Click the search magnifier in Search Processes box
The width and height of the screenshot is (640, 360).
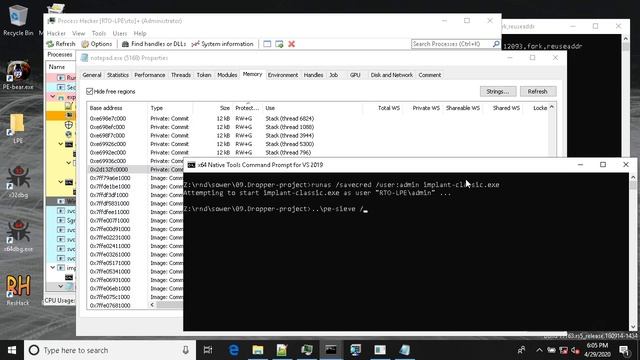click(496, 44)
